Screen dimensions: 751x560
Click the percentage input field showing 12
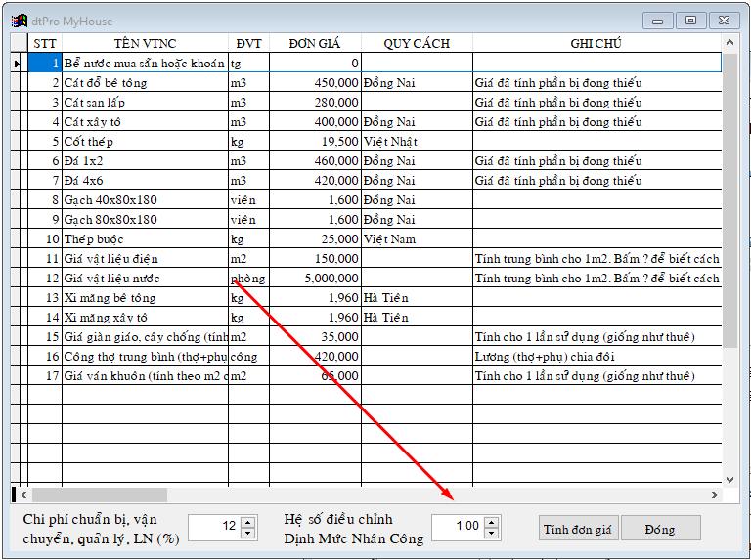pyautogui.click(x=213, y=527)
